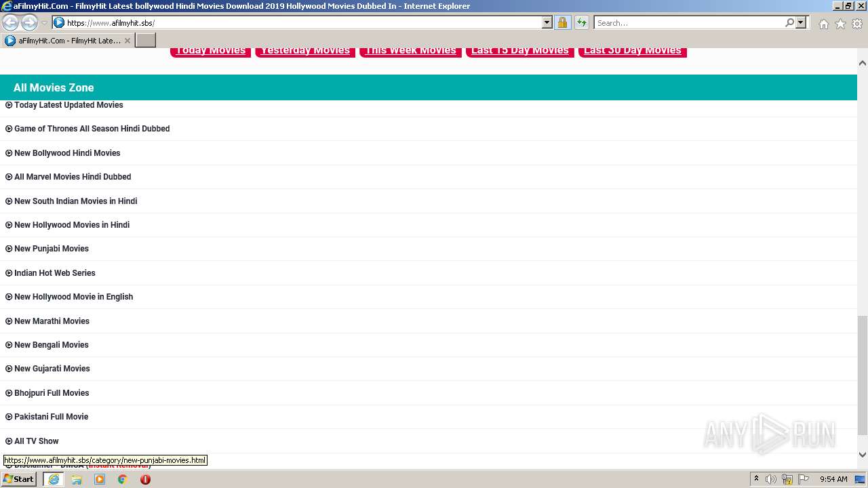This screenshot has width=868, height=488.
Task: Open New Gujarati Movies category
Action: tap(52, 369)
